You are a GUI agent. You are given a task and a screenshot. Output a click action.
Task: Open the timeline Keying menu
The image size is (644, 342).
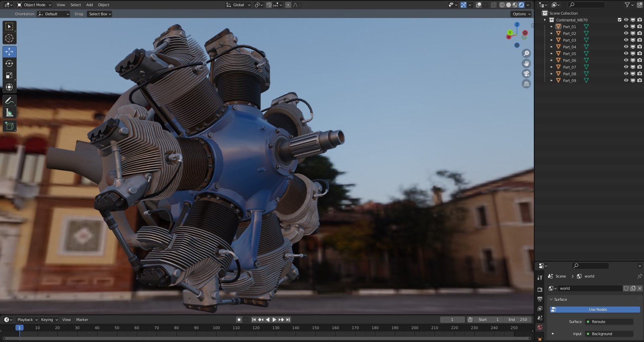[49, 320]
